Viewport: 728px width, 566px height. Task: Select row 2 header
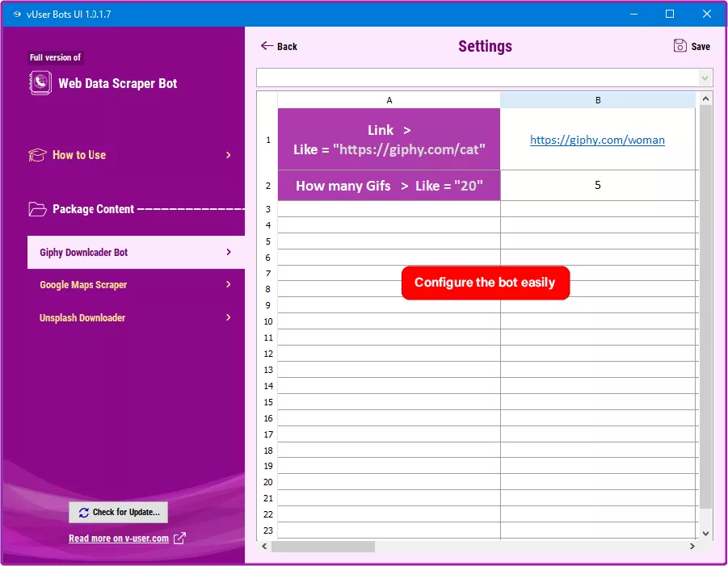pyautogui.click(x=268, y=186)
